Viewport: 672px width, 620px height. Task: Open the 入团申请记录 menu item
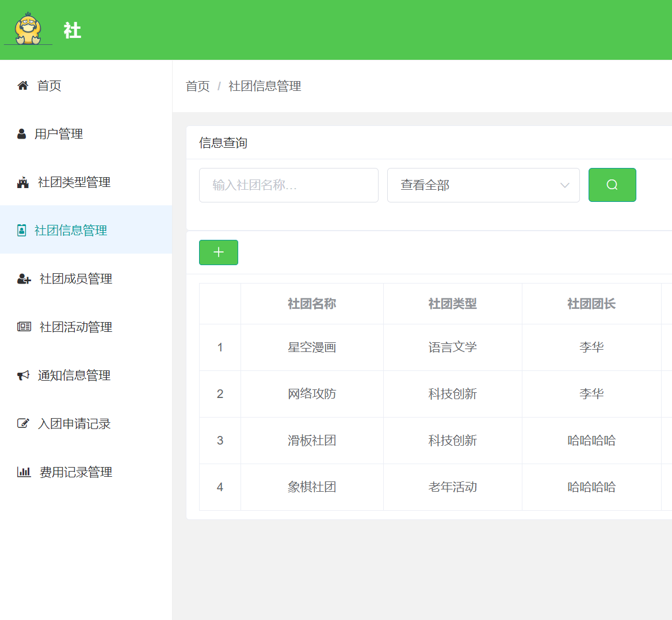pos(86,423)
